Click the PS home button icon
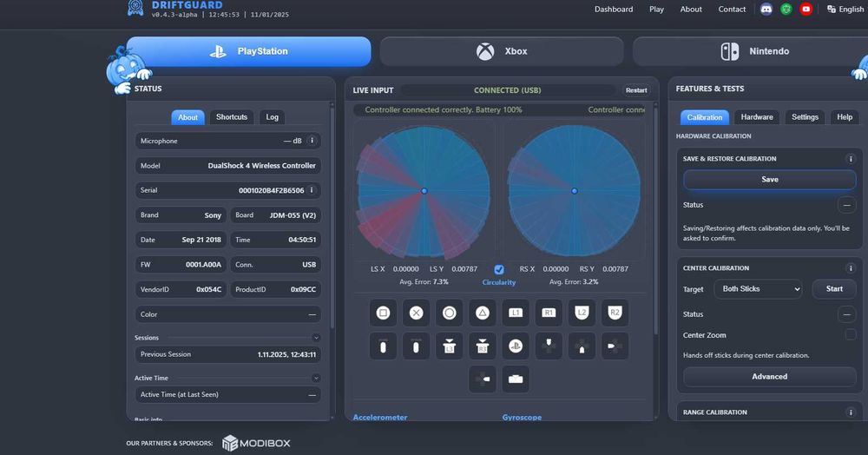This screenshot has height=455, width=868. [x=516, y=346]
